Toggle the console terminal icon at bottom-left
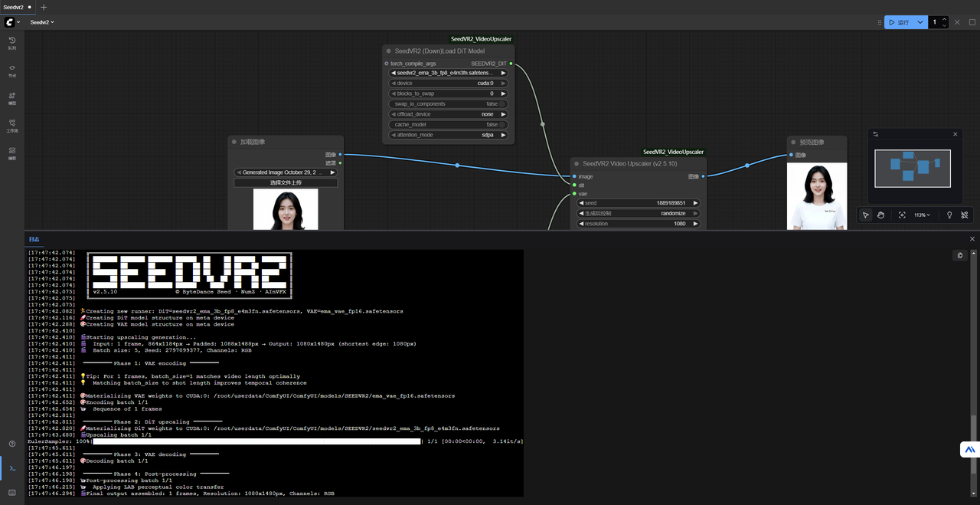 click(x=12, y=467)
